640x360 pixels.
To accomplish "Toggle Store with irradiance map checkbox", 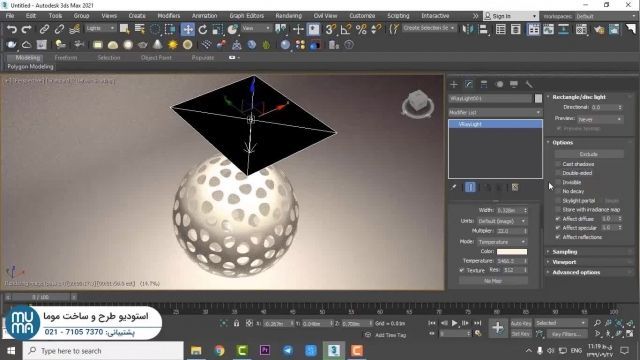I will [558, 210].
